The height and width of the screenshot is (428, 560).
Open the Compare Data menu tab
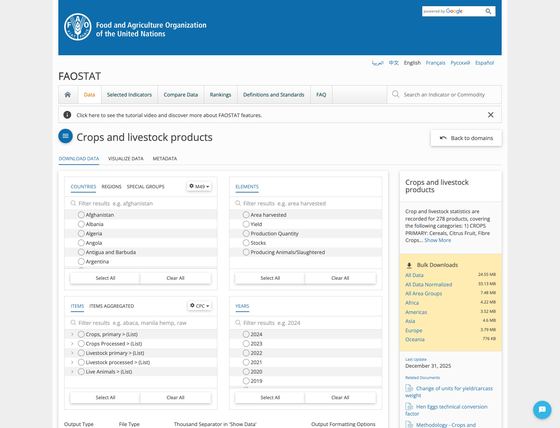tap(181, 95)
